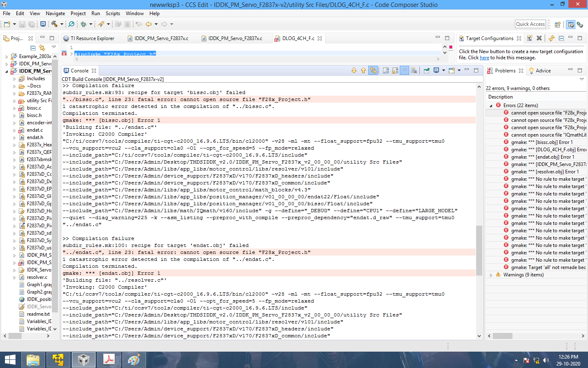Open a new console view

[x=451, y=70]
